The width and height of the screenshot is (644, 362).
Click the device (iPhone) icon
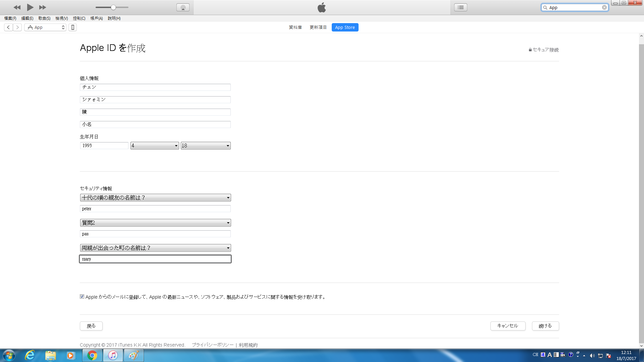[72, 27]
